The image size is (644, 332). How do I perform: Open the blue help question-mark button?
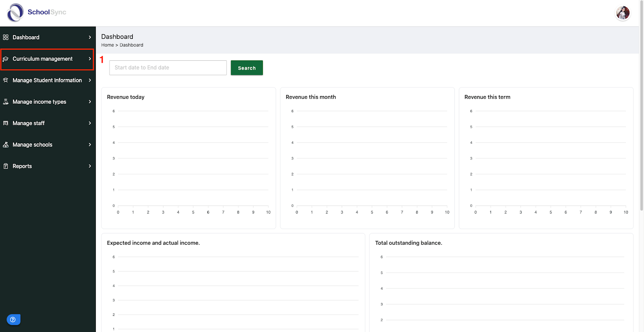(x=13, y=320)
